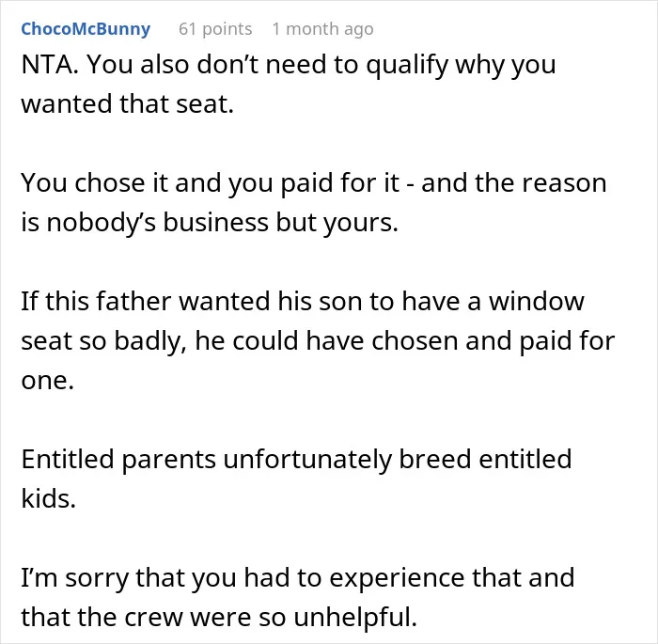The image size is (658, 644).
Task: Click the line 'is nobody's business but yours.'
Action: [x=210, y=222]
